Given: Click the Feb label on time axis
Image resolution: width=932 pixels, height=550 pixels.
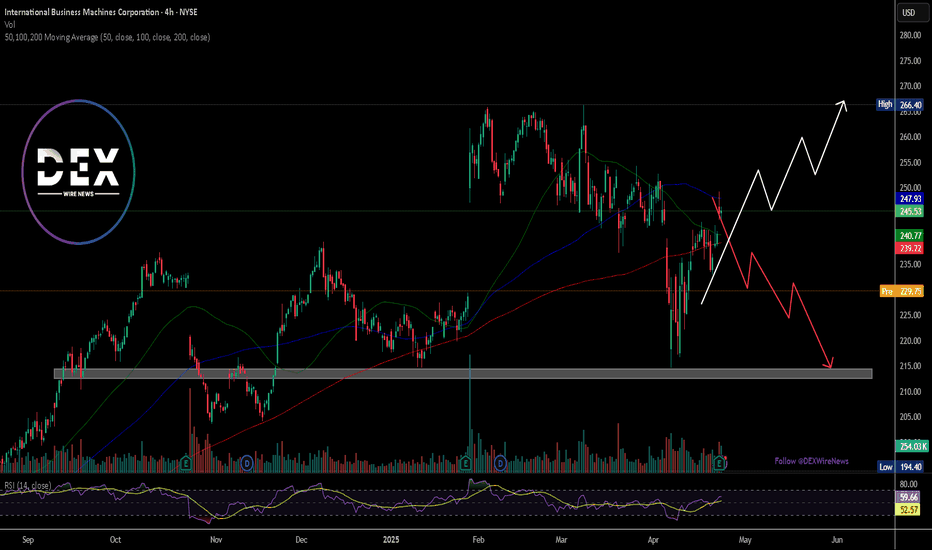Looking at the screenshot, I should pos(478,540).
